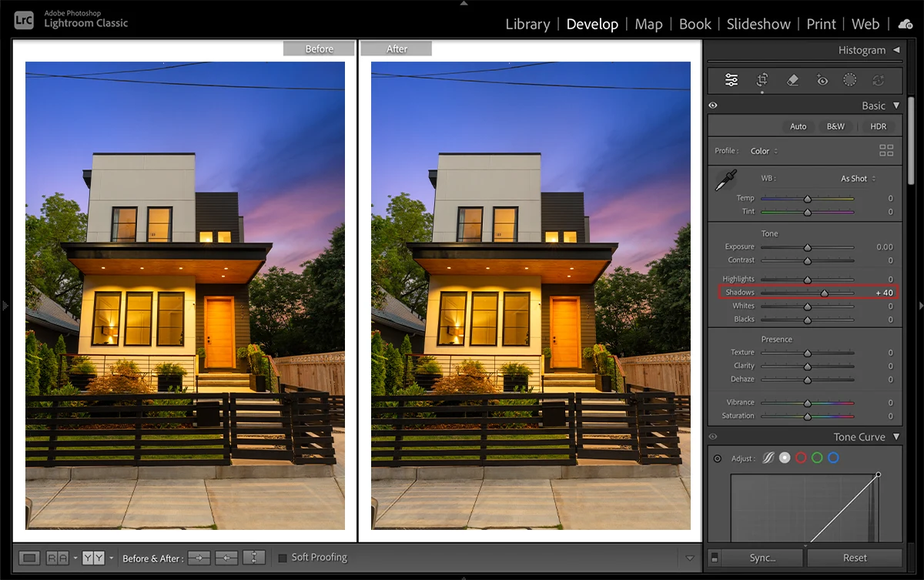This screenshot has height=580, width=924.
Task: Activate the Red Eye correction tool
Action: tap(822, 80)
